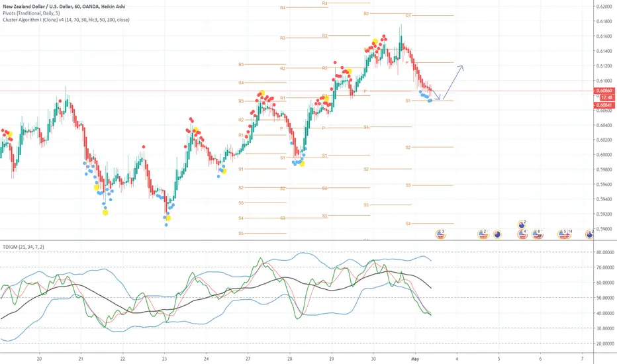Screen dimensions: 617x364
Task: Click the 50.00000 level on the TDIGM scale
Action: point(605,298)
